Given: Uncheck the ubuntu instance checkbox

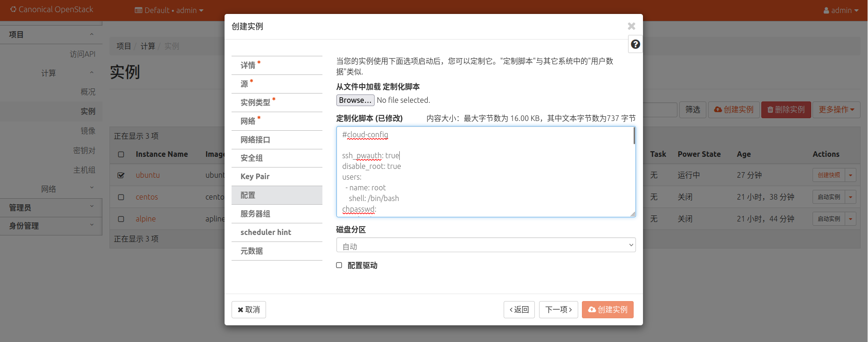Looking at the screenshot, I should 121,175.
